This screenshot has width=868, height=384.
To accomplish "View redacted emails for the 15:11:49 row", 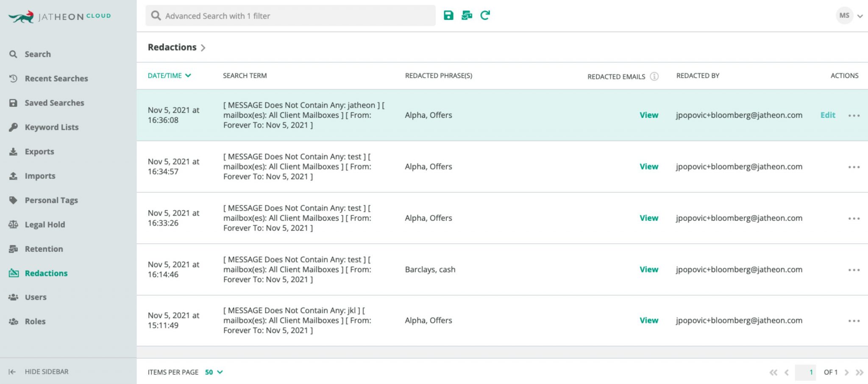I will [x=649, y=320].
